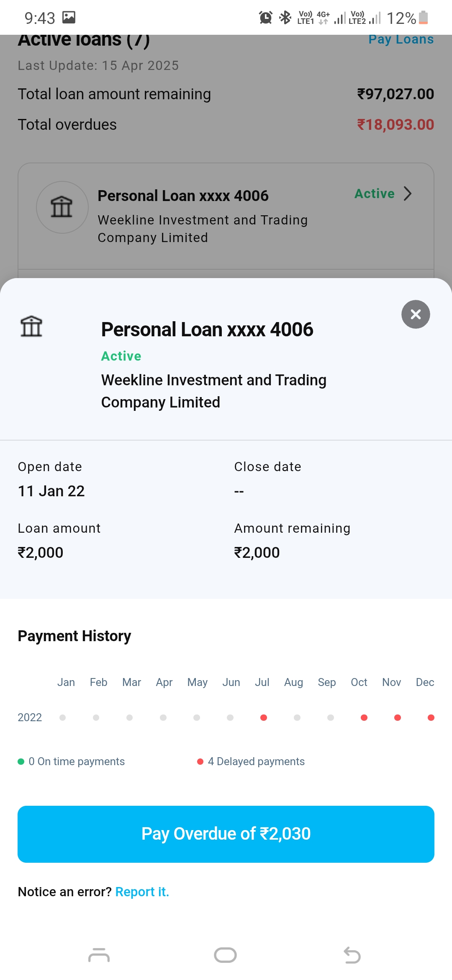Expand Personal Loan 4006 card chevron
Screen dimensions: 452x980
[408, 193]
